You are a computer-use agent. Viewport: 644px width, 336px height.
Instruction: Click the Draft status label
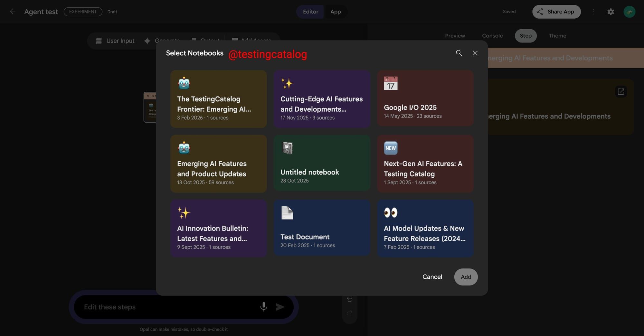click(112, 12)
